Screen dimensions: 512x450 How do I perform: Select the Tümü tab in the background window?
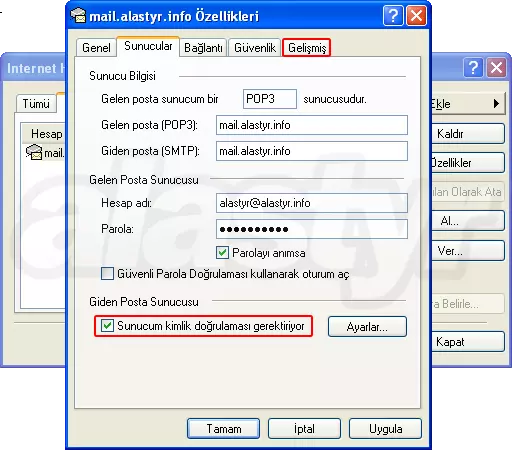click(x=36, y=104)
